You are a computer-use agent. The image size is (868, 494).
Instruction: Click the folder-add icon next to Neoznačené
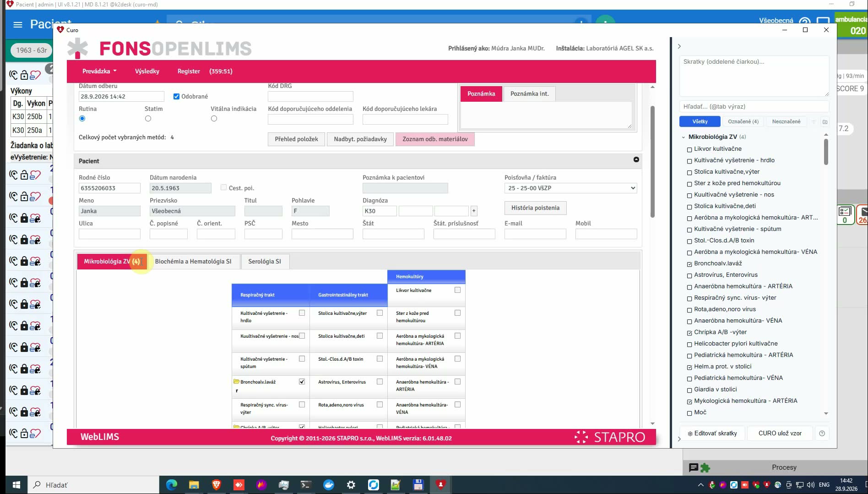click(x=825, y=122)
